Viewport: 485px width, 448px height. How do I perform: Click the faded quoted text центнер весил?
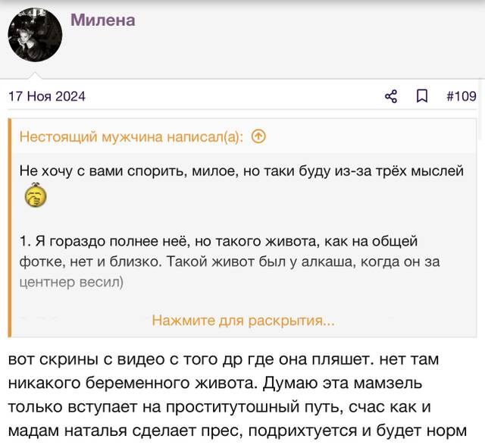[71, 282]
